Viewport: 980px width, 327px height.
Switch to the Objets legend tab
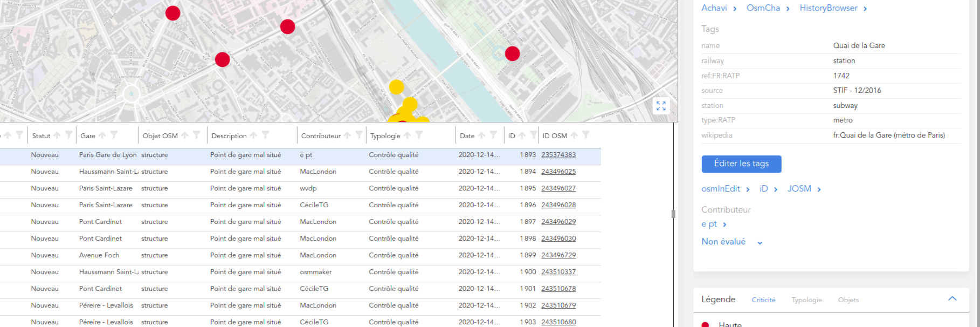pyautogui.click(x=848, y=300)
